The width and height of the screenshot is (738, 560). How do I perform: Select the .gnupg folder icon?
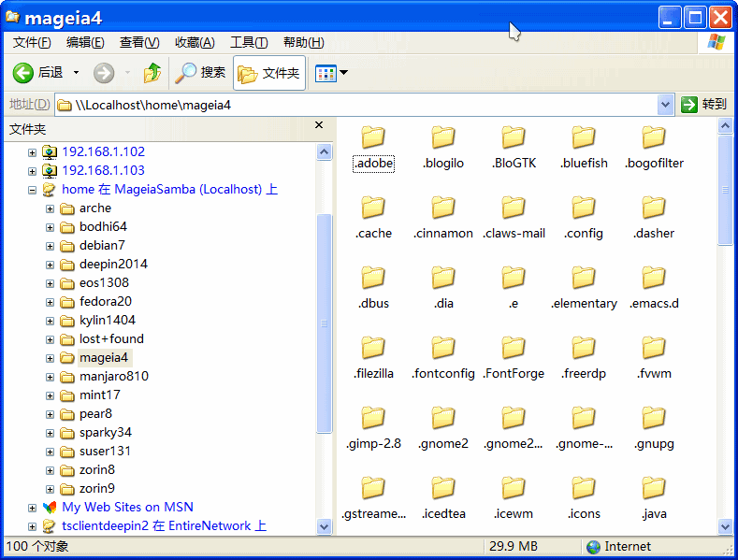pyautogui.click(x=654, y=417)
